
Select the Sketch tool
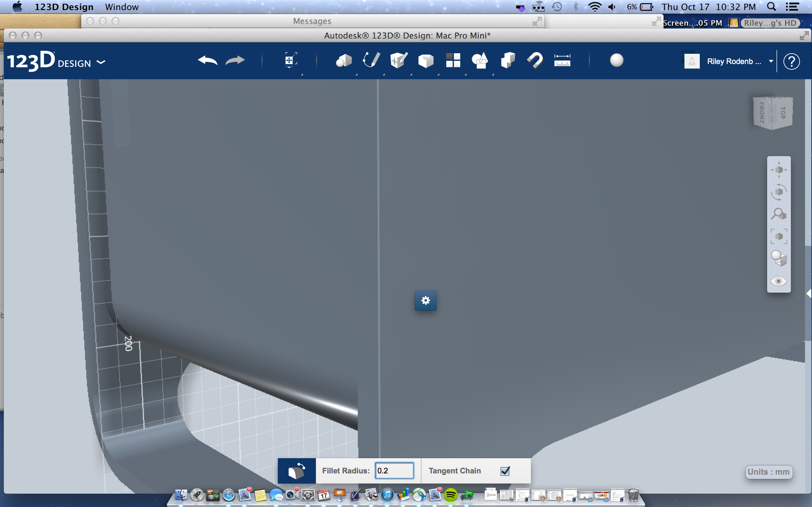point(371,60)
